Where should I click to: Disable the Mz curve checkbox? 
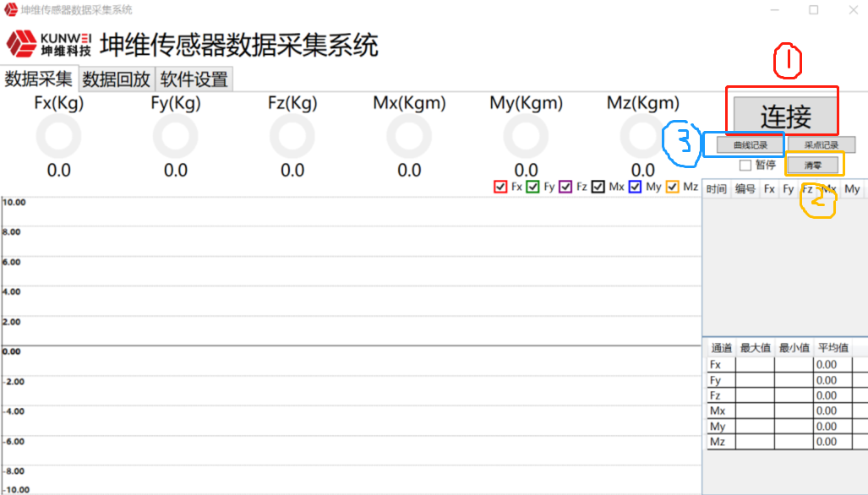pyautogui.click(x=673, y=187)
